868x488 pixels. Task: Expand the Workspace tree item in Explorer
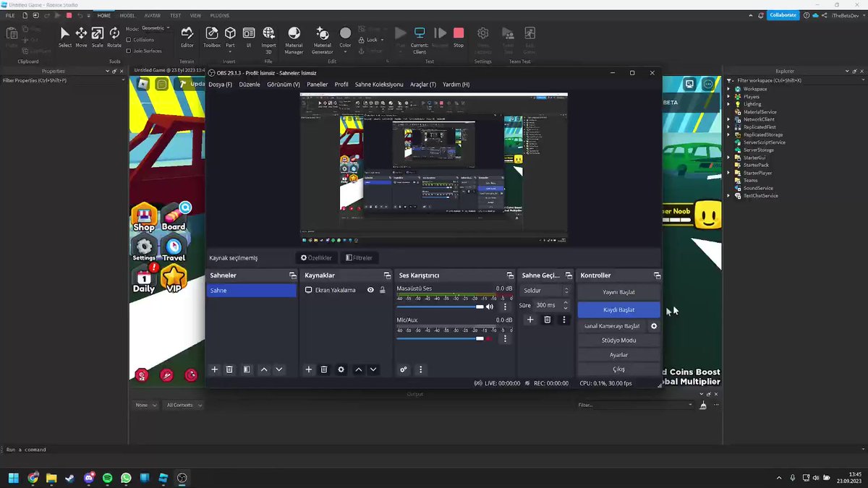click(729, 89)
